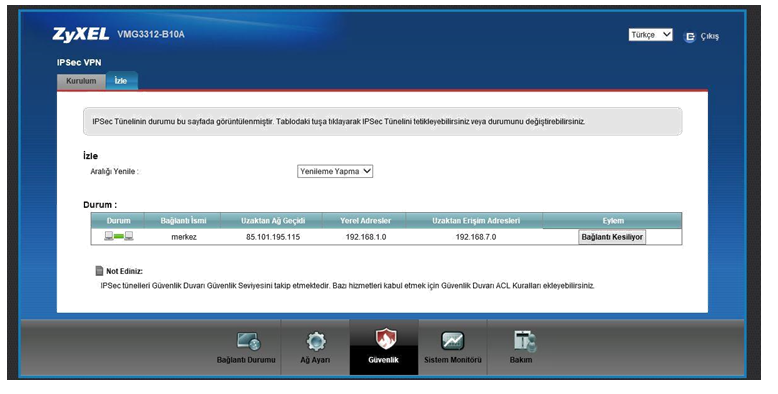Click the Çıkış logout icon
Viewport: 778px width, 394px height.
click(x=690, y=37)
